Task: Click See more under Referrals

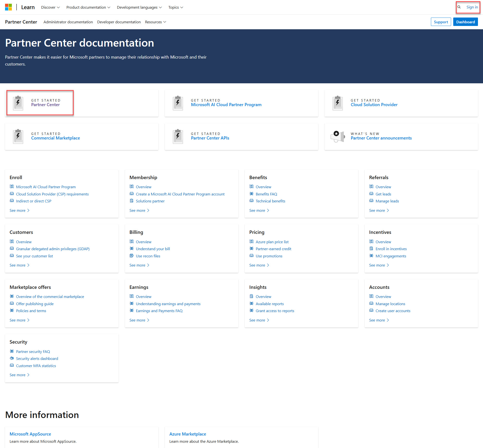Action: 379,210
